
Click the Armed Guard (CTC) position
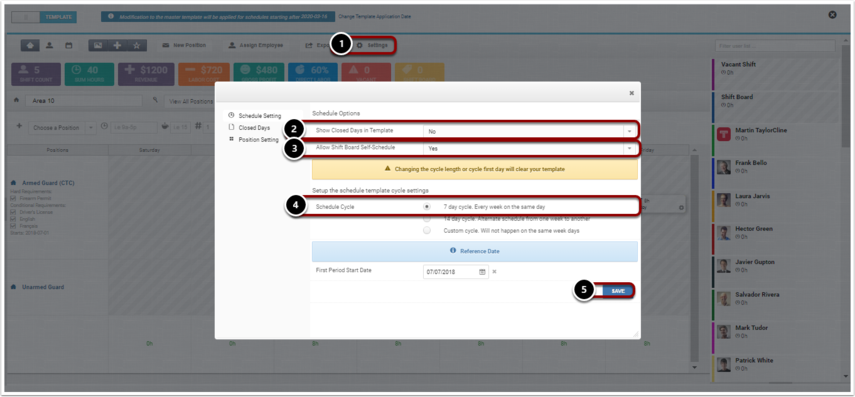[x=47, y=183]
